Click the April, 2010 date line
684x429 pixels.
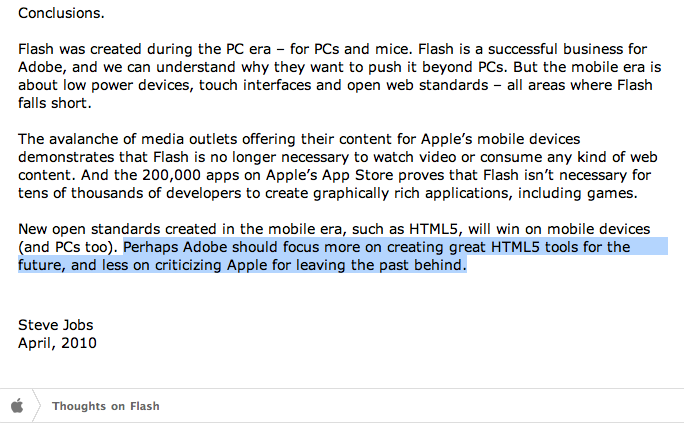coord(57,343)
